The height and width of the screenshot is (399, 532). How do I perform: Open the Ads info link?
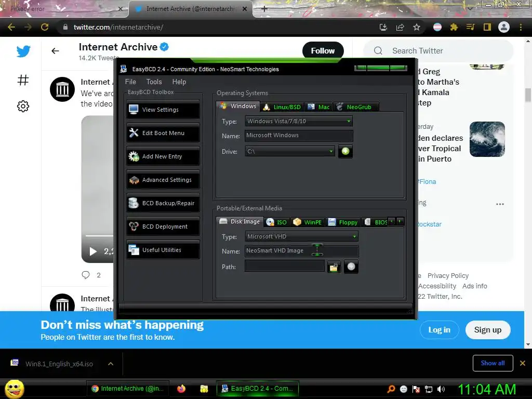pyautogui.click(x=474, y=286)
